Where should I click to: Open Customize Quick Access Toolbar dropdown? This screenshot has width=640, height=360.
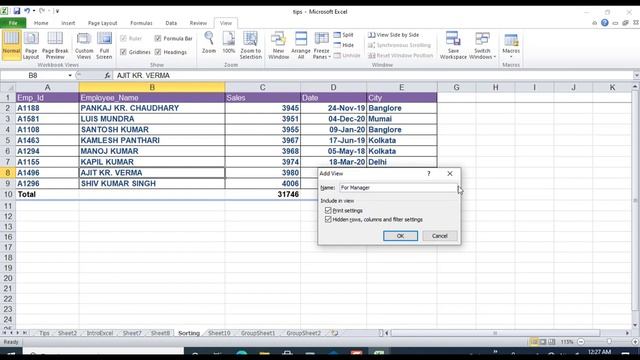coord(57,11)
